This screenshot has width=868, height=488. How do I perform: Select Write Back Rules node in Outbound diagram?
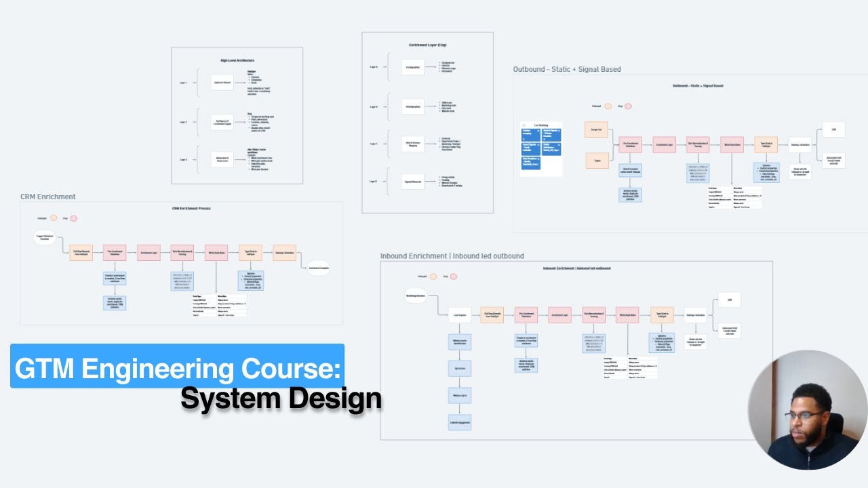point(732,144)
